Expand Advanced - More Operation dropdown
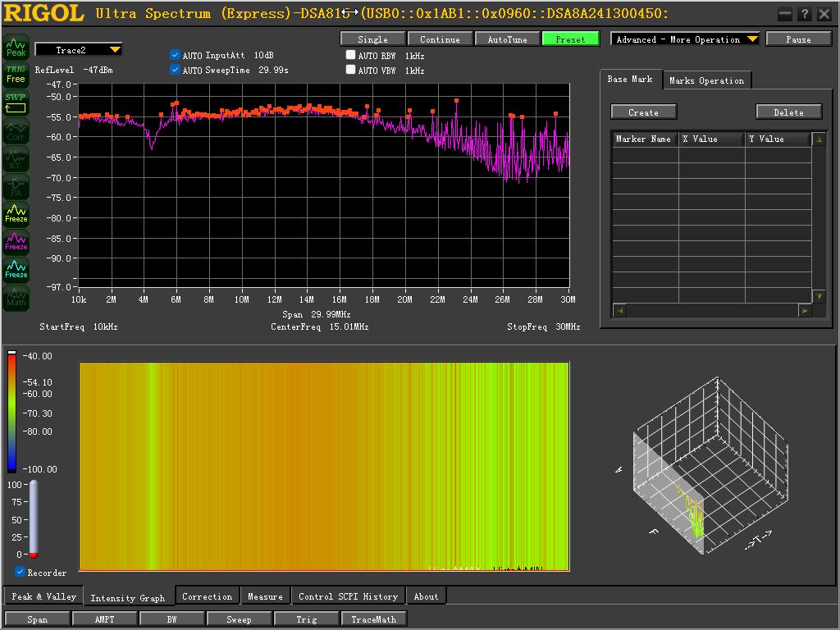The width and height of the screenshot is (840, 630). [x=685, y=39]
